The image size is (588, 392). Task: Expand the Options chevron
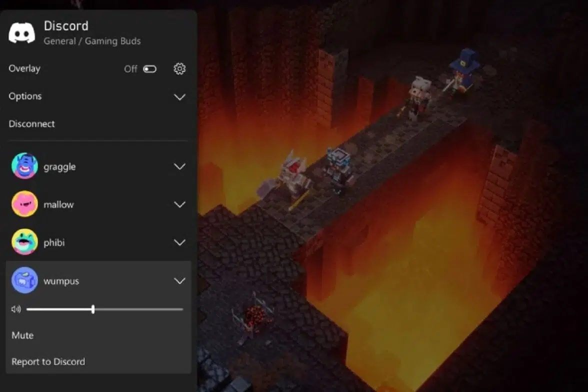[x=179, y=97]
